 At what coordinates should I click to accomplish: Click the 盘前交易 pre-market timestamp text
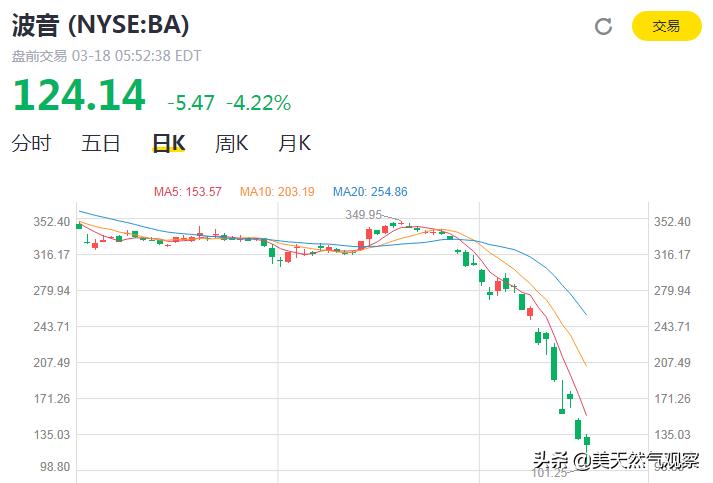tap(106, 56)
